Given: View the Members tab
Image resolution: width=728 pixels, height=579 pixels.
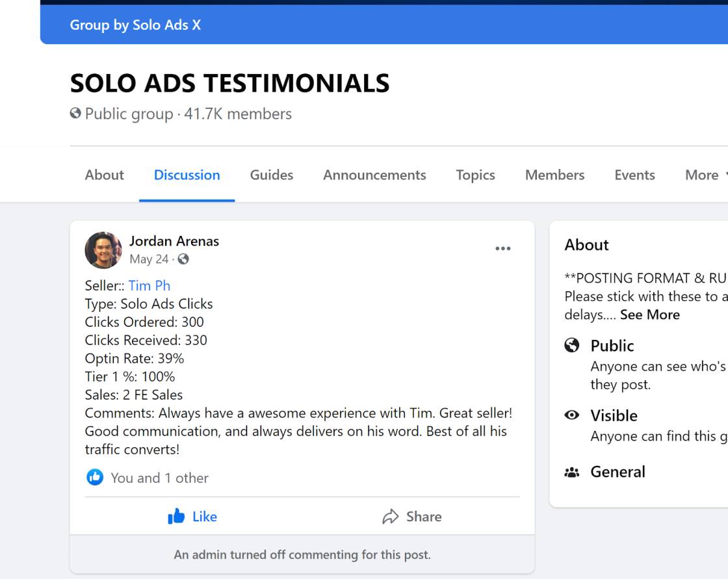Looking at the screenshot, I should 555,175.
